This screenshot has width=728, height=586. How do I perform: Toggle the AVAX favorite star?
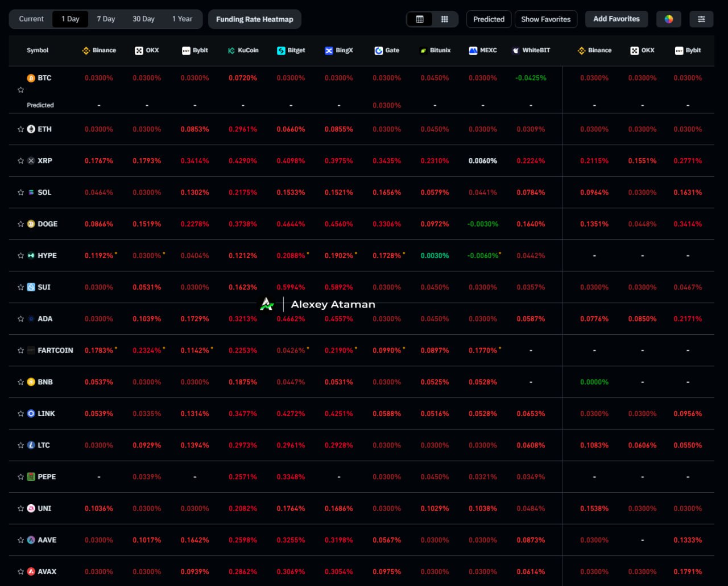point(20,572)
